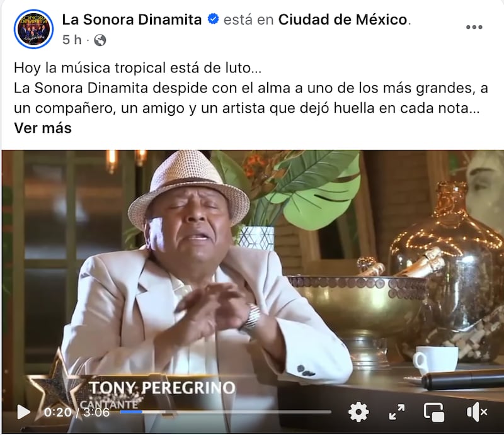This screenshot has height=435, width=504.
Task: Click the 'está en' text in header
Action: 248,20
